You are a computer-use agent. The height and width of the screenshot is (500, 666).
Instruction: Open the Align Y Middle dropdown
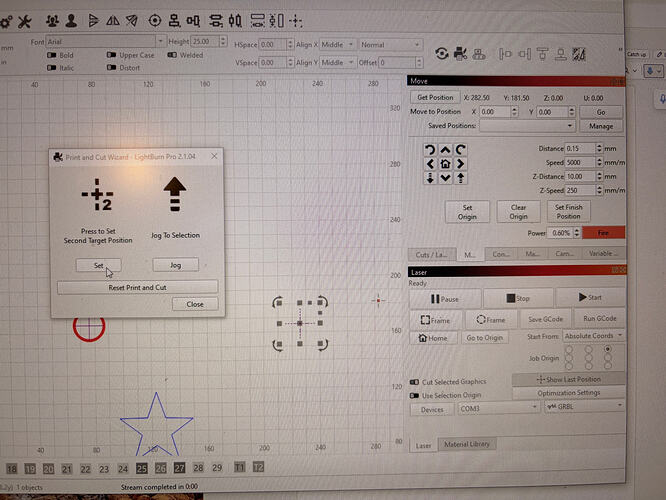coord(337,62)
